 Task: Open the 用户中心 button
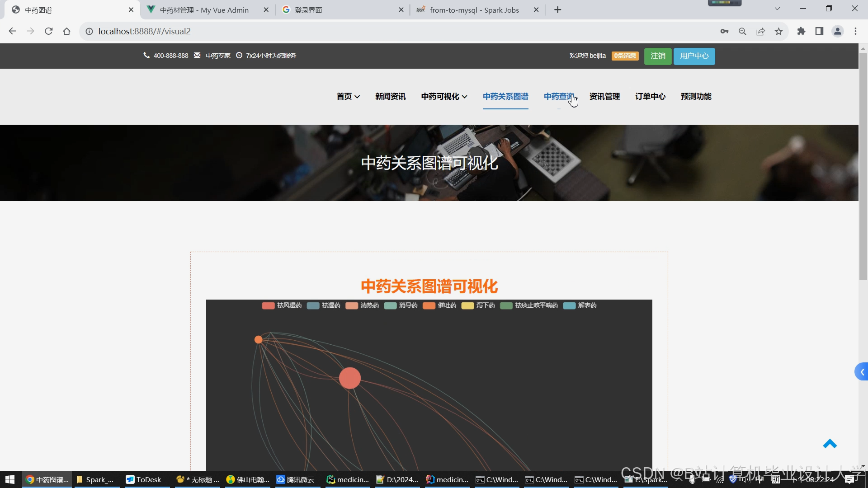pos(694,56)
